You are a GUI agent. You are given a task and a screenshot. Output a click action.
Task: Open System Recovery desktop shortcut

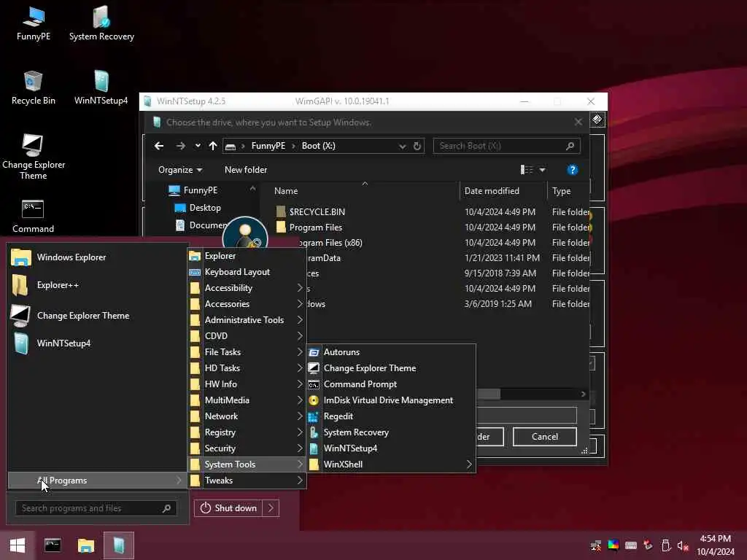101,24
